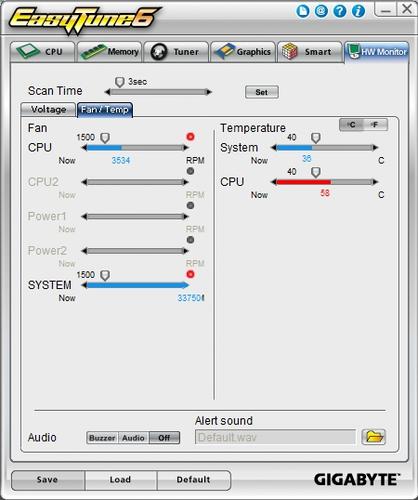Click the Set button for scan time
The image size is (418, 500).
point(262,92)
